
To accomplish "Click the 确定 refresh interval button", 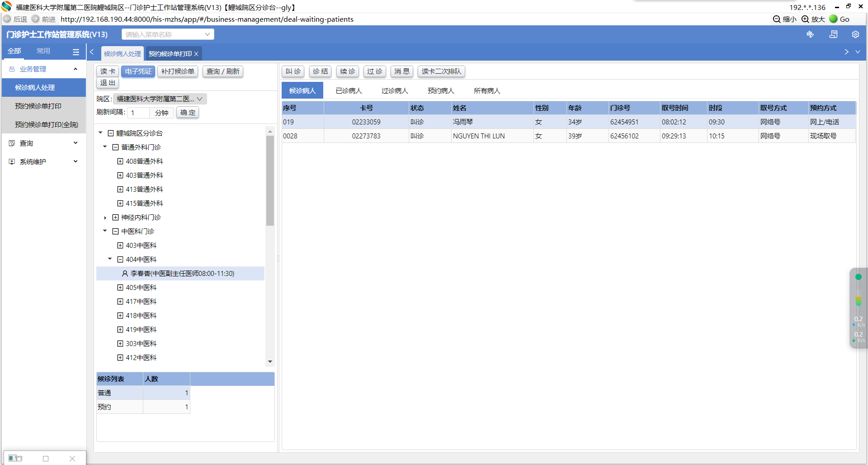I will click(188, 113).
